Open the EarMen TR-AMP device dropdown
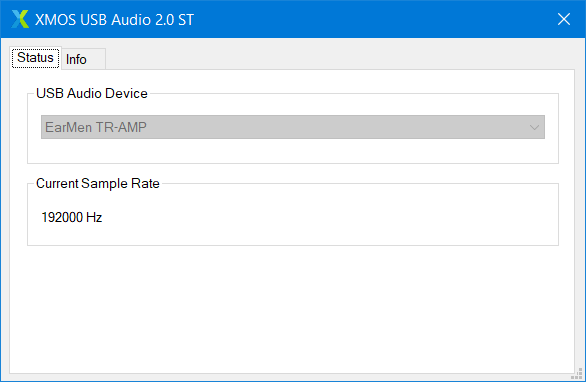586x382 pixels. point(293,127)
